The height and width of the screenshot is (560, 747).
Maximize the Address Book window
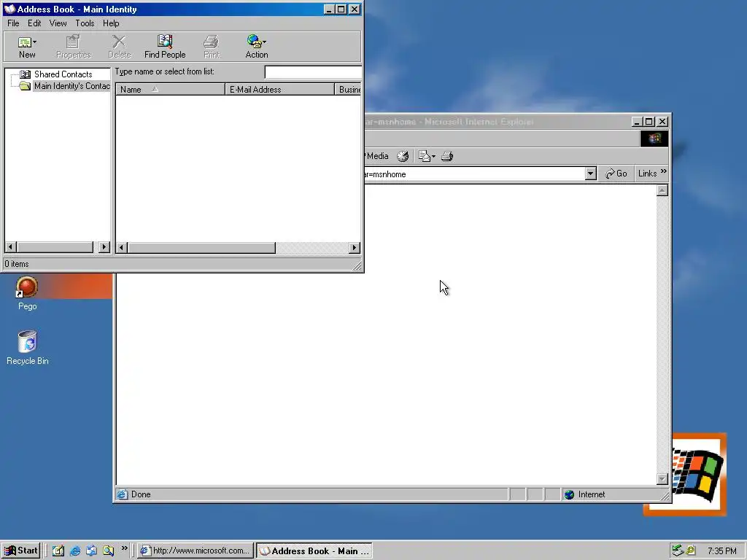click(x=341, y=9)
